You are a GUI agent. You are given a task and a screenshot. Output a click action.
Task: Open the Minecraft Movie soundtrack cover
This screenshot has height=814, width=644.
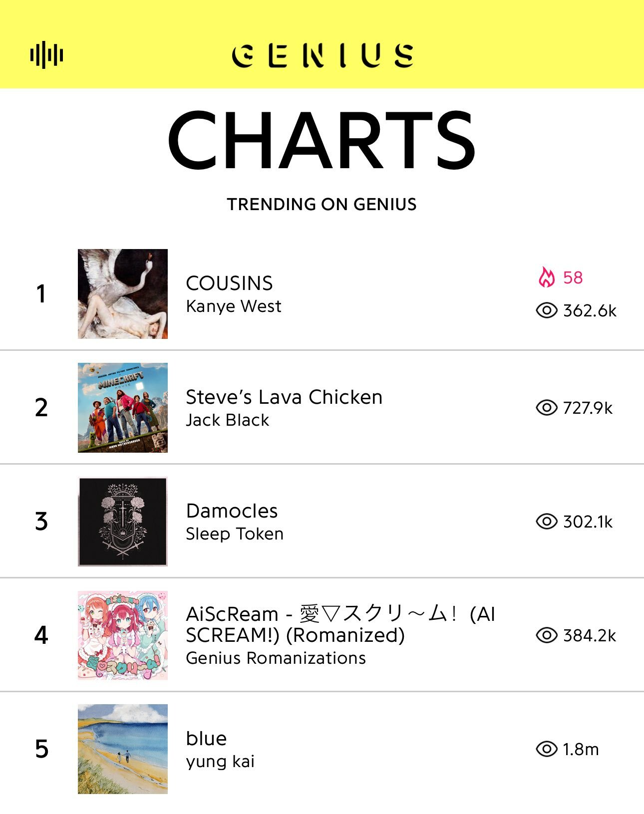pos(123,408)
